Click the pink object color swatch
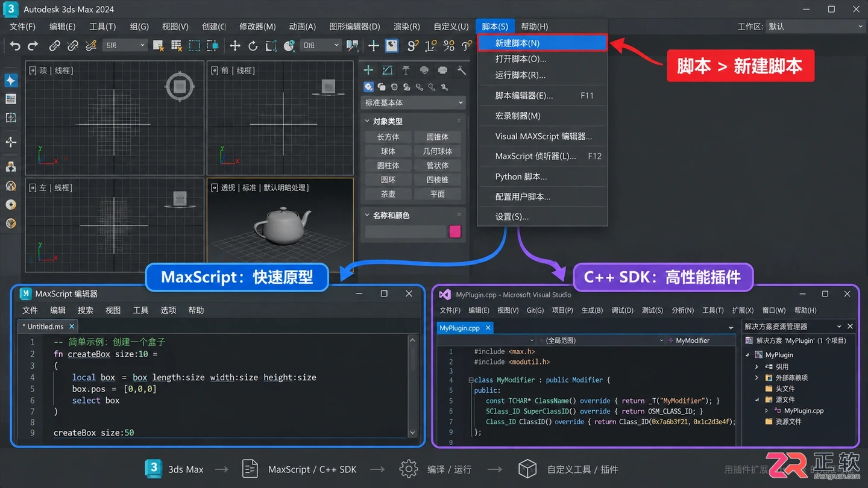The height and width of the screenshot is (488, 868). 455,231
